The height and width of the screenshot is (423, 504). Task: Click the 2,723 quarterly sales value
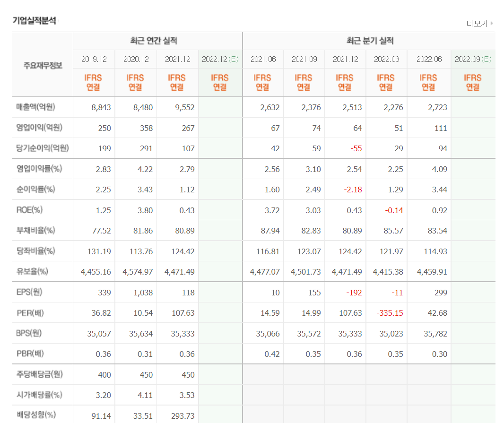[x=437, y=107]
